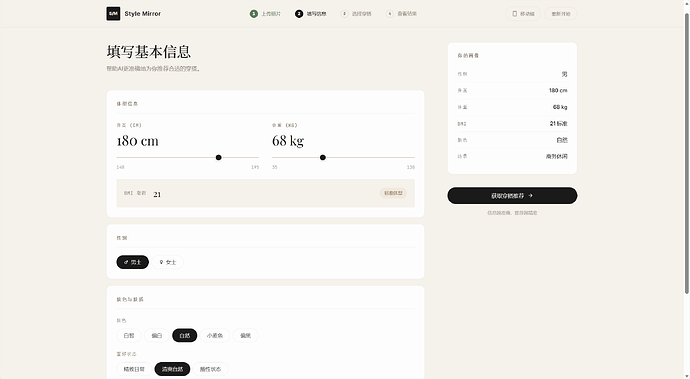This screenshot has height=379, width=690.
Task: Select 清爽自然 face state chip
Action: 172,369
